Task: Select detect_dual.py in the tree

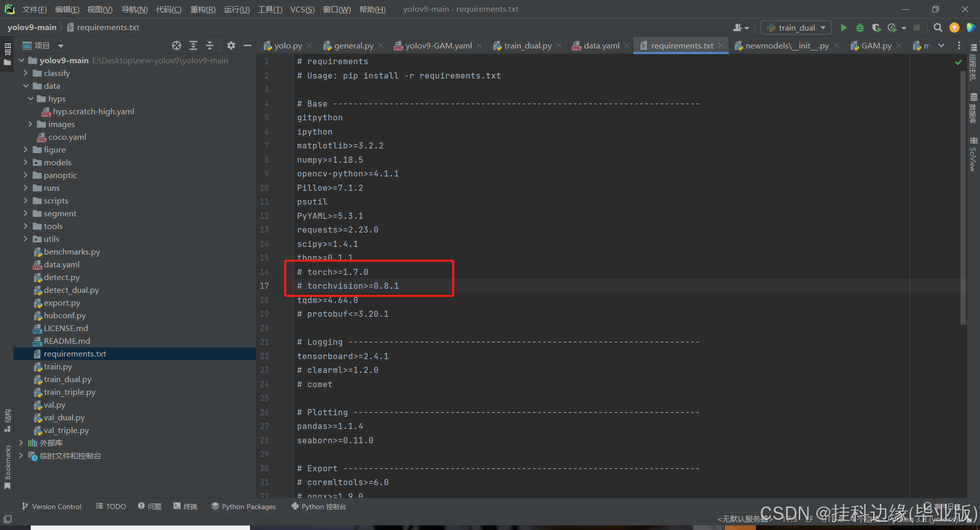Action: click(71, 290)
